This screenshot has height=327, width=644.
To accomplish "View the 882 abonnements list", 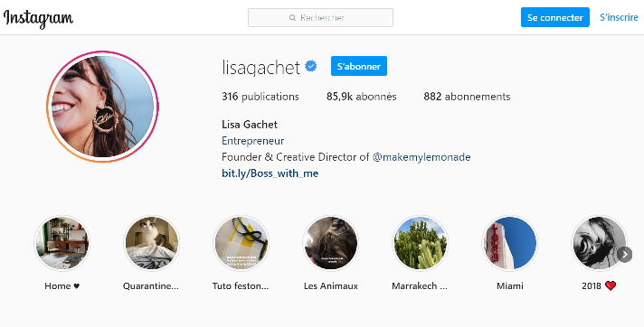I will coord(467,97).
